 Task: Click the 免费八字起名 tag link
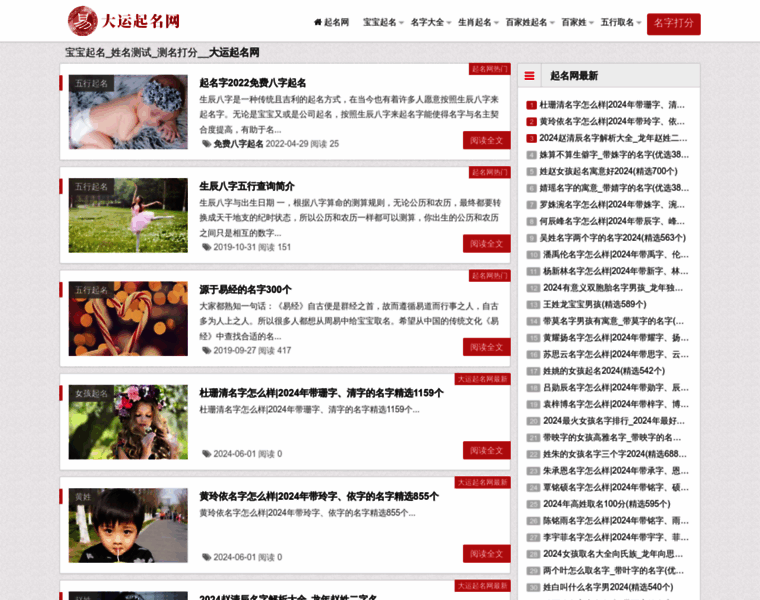tap(238, 144)
